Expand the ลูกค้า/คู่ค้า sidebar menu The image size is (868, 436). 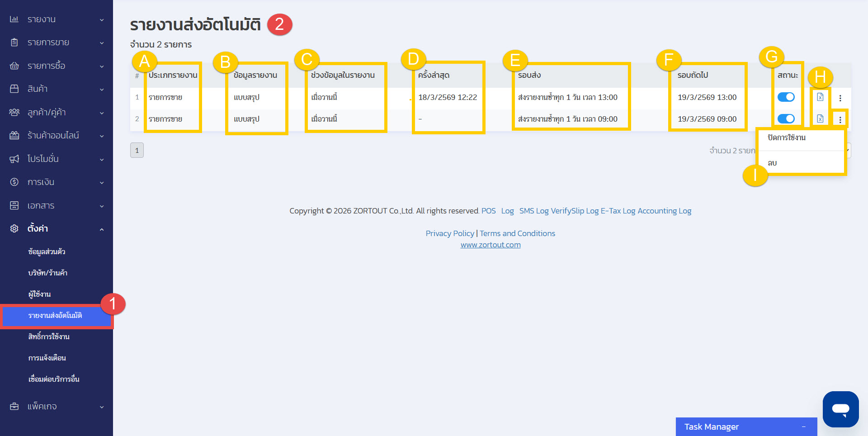click(x=102, y=113)
